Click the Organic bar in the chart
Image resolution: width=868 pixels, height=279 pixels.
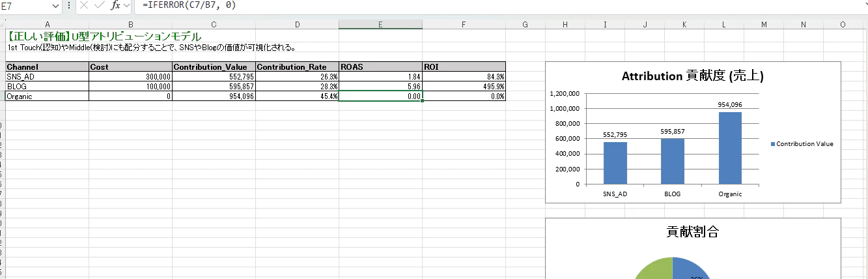(730, 148)
